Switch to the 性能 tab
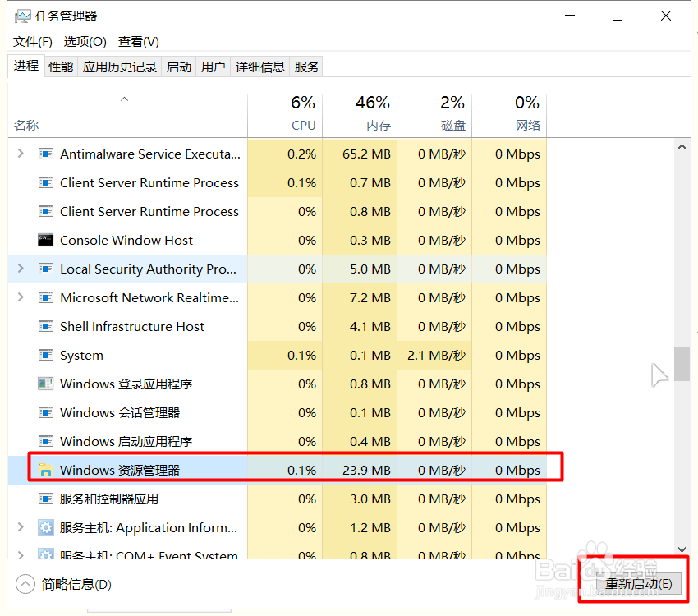This screenshot has height=616, width=698. click(x=61, y=67)
